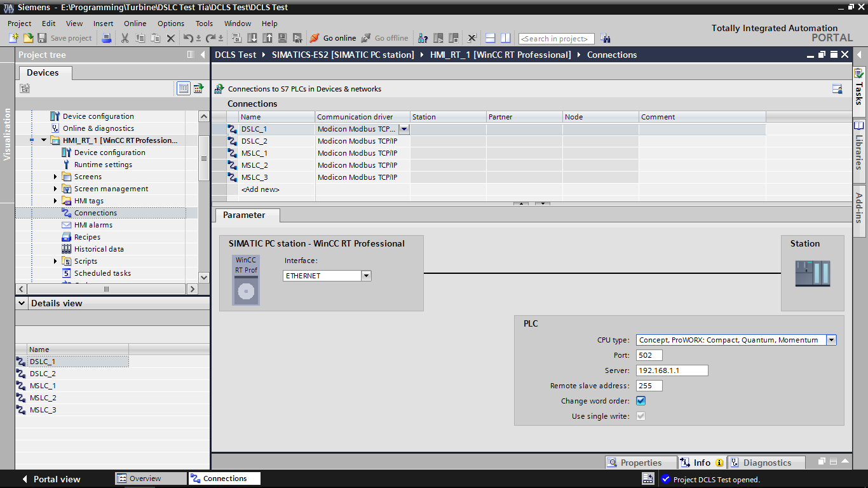The image size is (868, 488).
Task: Open the Insert menu
Action: point(104,24)
